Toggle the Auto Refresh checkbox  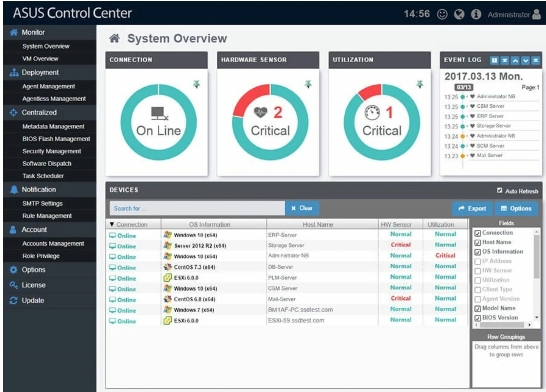499,191
